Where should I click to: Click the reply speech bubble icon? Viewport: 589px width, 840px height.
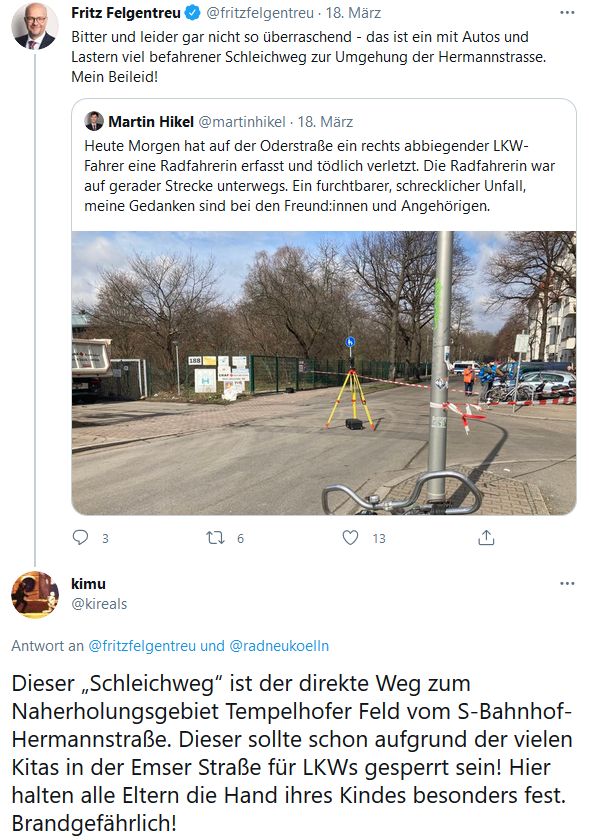click(80, 537)
